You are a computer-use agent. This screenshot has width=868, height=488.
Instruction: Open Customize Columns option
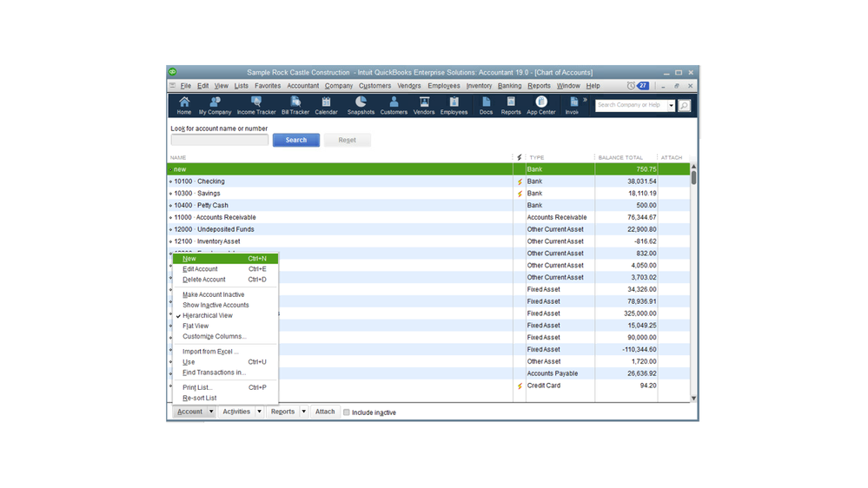click(x=215, y=336)
